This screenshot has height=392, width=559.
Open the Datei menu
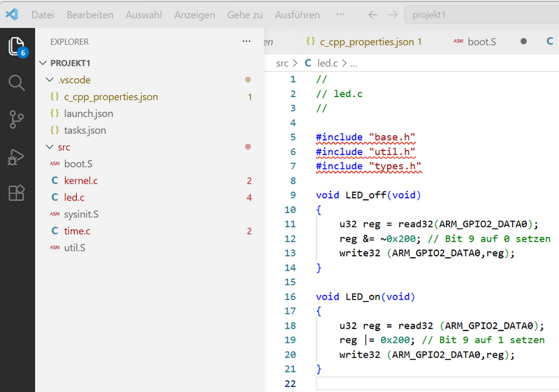(x=43, y=15)
